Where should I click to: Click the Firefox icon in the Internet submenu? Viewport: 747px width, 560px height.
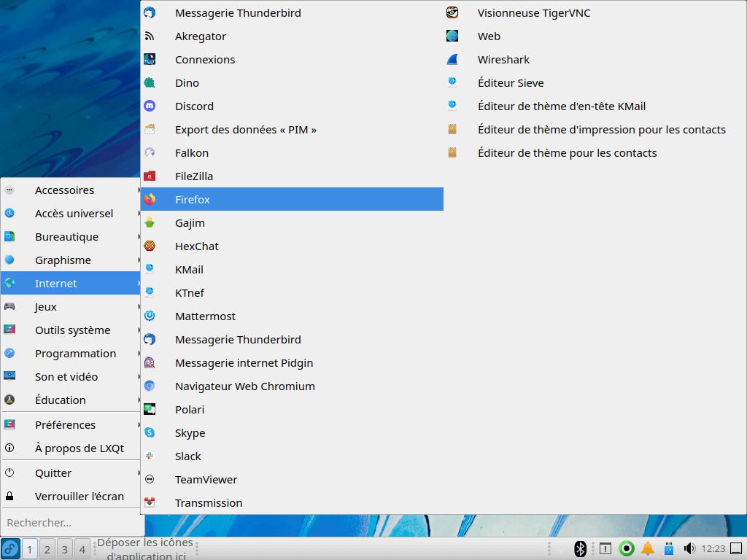(x=150, y=199)
